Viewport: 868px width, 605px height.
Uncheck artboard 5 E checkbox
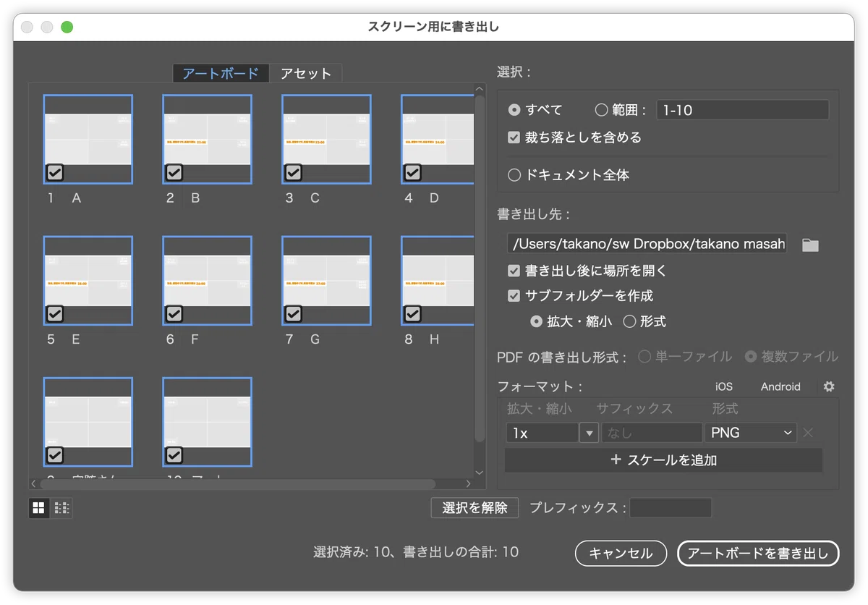point(55,313)
